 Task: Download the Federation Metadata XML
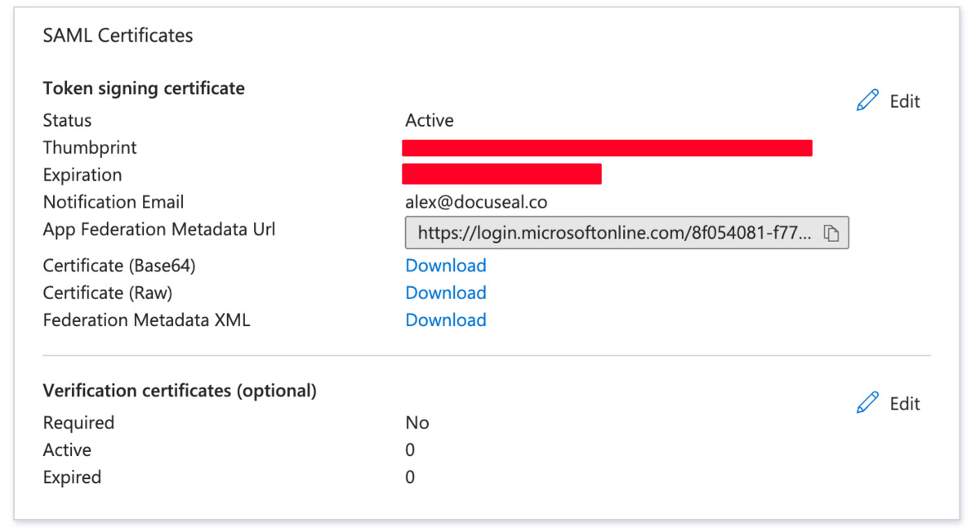(446, 320)
